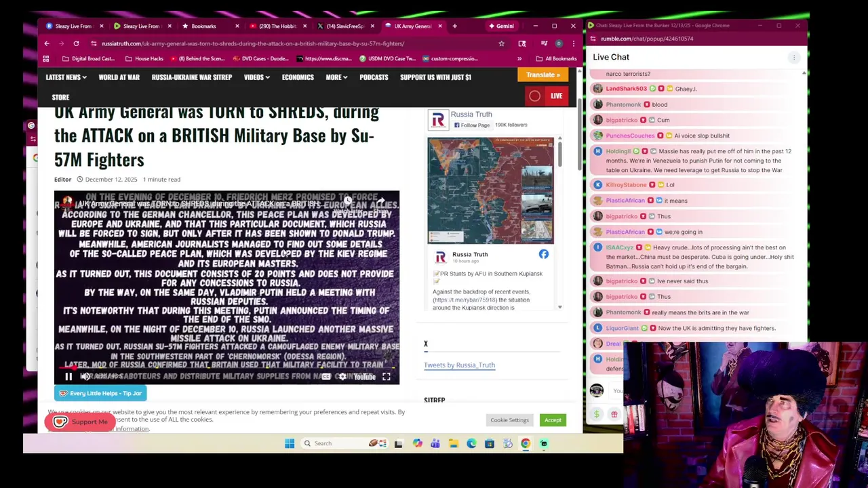Open STORE menu item
Image resolution: width=868 pixels, height=488 pixels.
(x=60, y=97)
